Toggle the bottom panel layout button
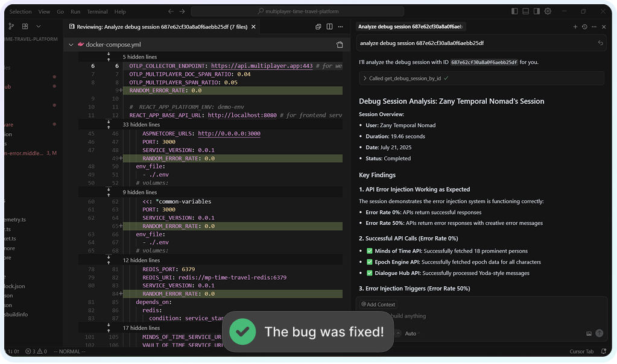The image size is (617, 364). click(x=526, y=11)
